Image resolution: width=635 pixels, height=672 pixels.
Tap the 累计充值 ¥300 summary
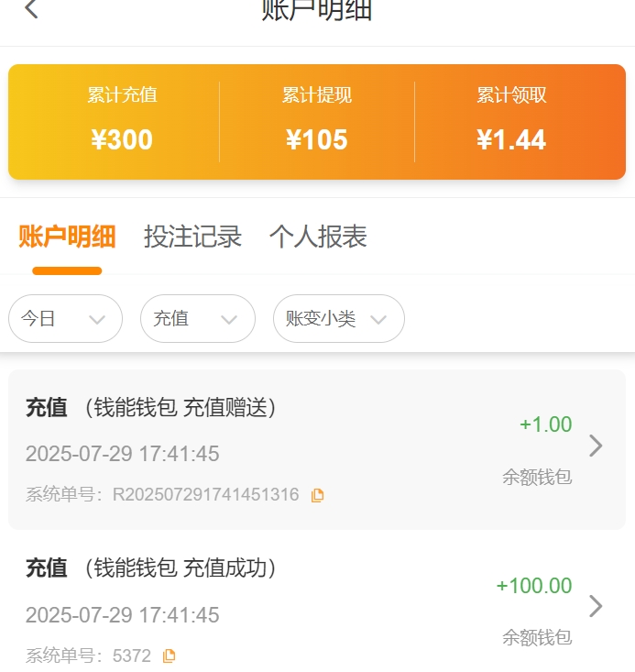(122, 122)
